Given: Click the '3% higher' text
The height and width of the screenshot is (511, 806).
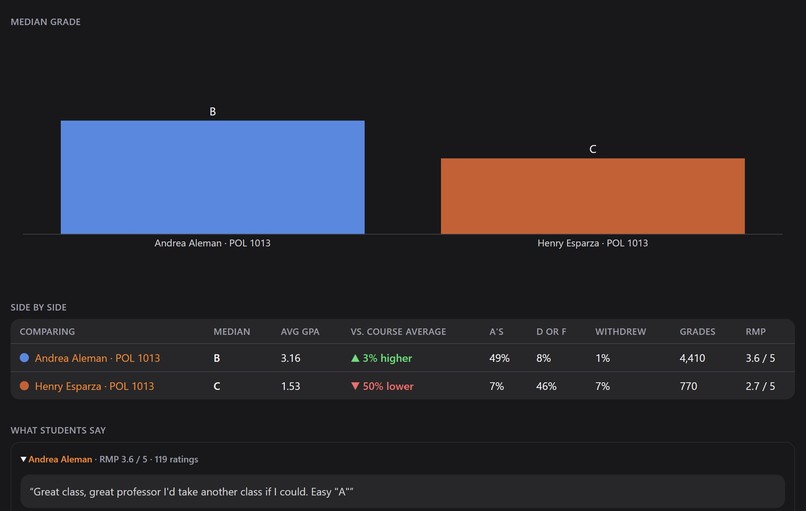Looking at the screenshot, I should 387,358.
